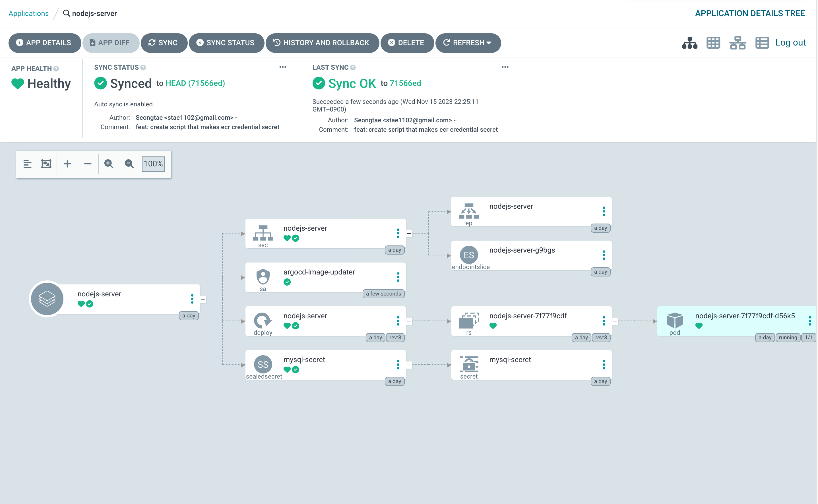Click the zoom in magnifier icon

point(109,164)
